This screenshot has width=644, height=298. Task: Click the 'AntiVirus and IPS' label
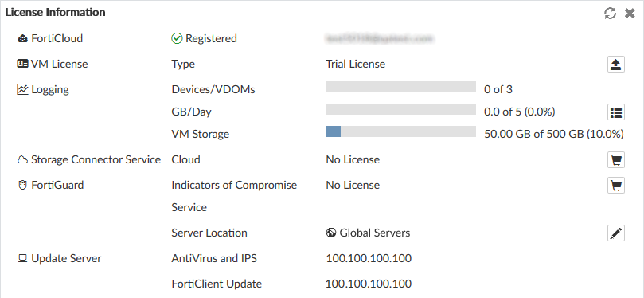tap(214, 258)
